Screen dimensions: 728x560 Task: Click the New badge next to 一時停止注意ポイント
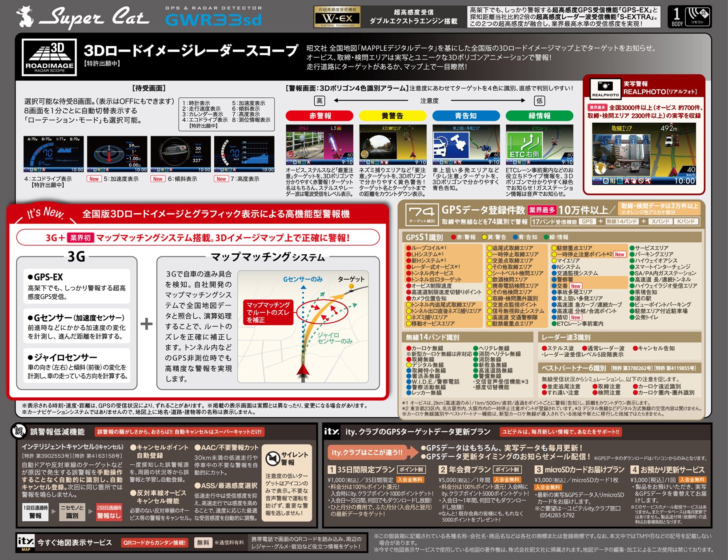pyautogui.click(x=620, y=255)
